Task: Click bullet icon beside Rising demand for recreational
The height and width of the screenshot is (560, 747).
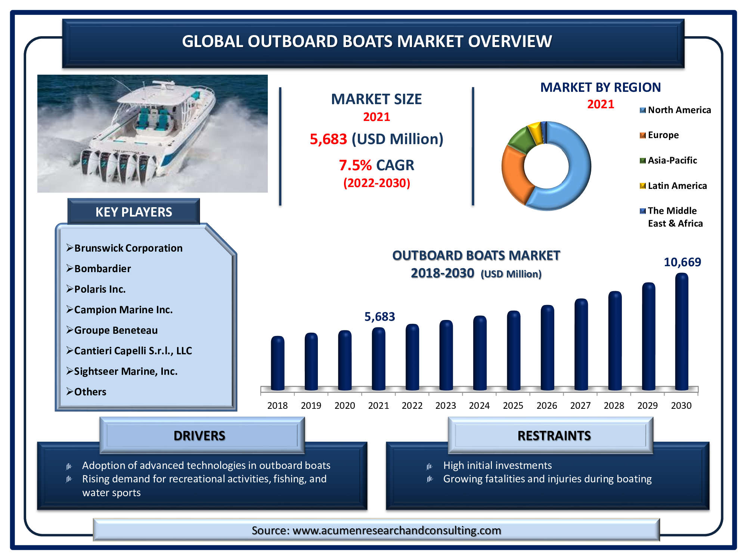Action: pos(69,479)
